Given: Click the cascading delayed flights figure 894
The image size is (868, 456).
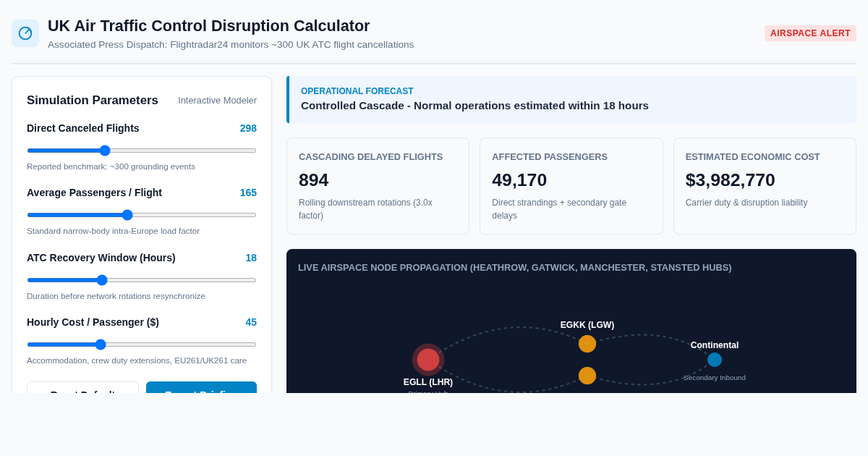Looking at the screenshot, I should point(313,180).
